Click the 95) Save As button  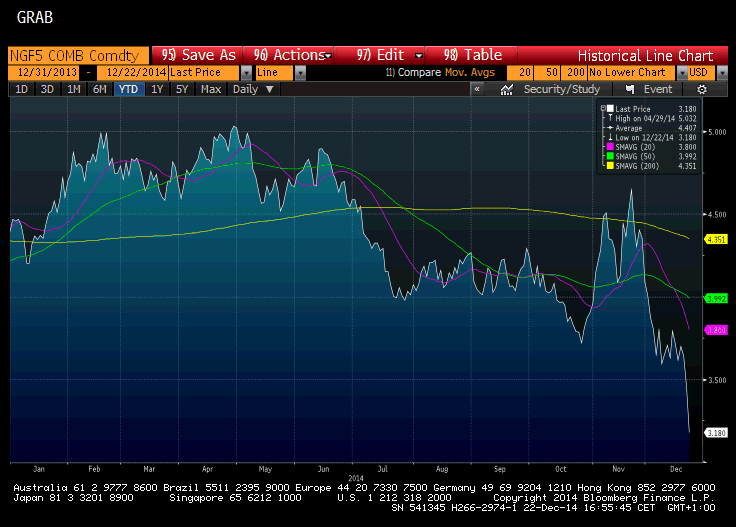coord(197,55)
